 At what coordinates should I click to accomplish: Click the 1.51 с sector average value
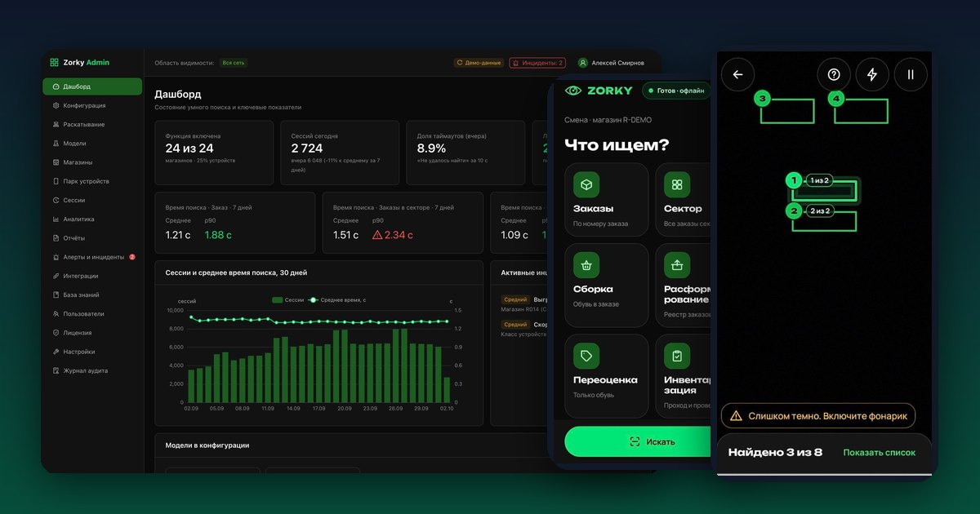(346, 235)
